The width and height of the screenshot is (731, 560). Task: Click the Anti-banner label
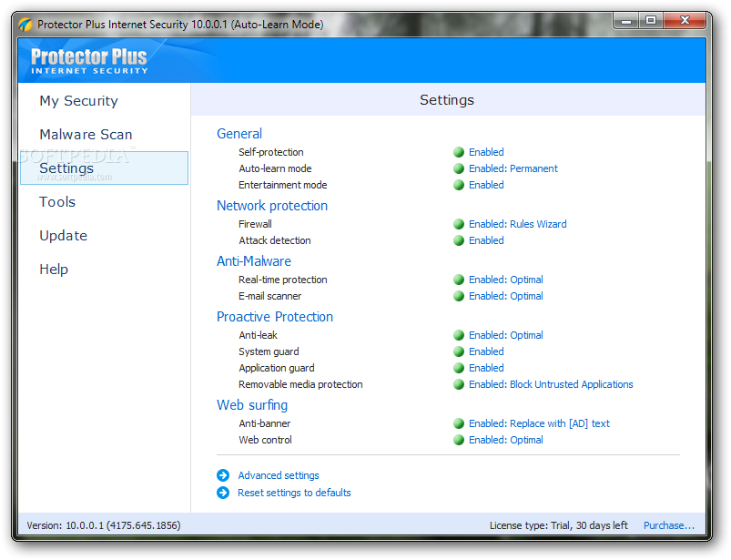264,423
